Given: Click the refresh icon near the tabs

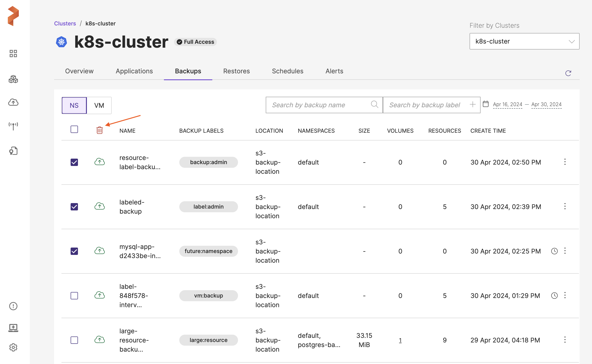Looking at the screenshot, I should pyautogui.click(x=568, y=73).
